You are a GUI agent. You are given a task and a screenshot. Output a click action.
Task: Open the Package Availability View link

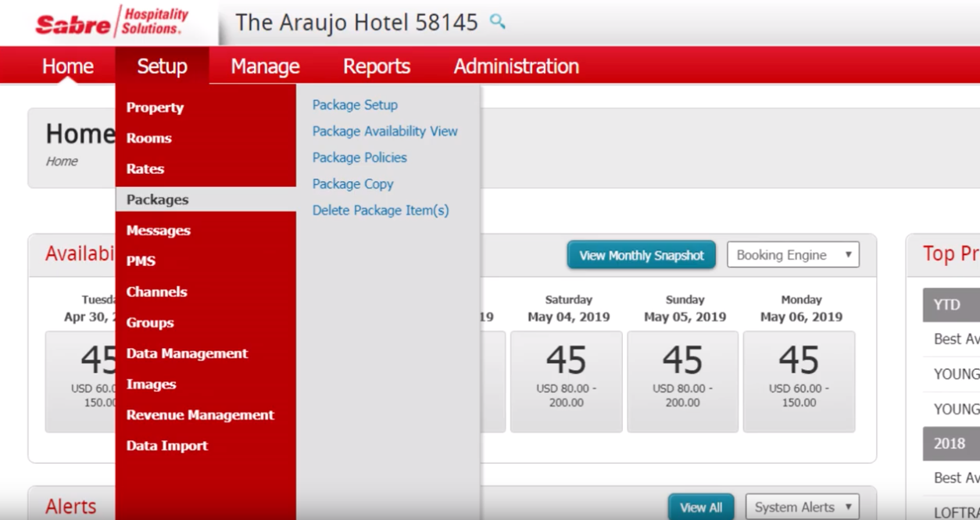point(385,131)
